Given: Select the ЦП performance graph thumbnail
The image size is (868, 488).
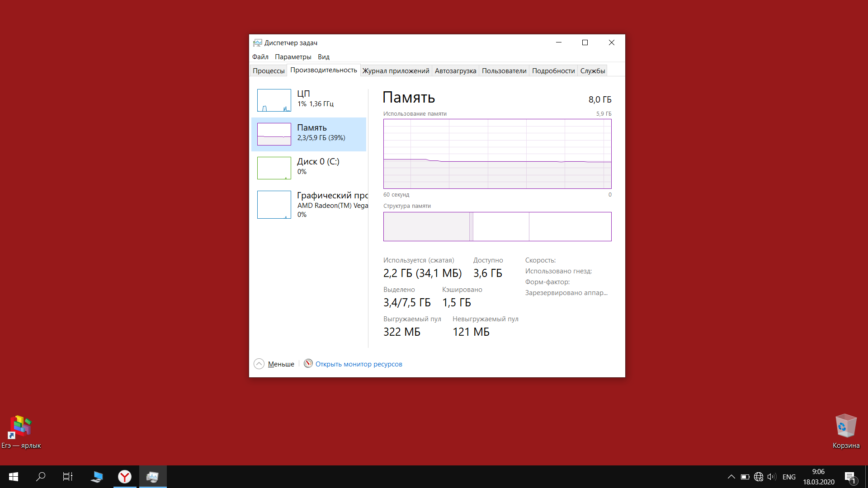Looking at the screenshot, I should point(274,100).
